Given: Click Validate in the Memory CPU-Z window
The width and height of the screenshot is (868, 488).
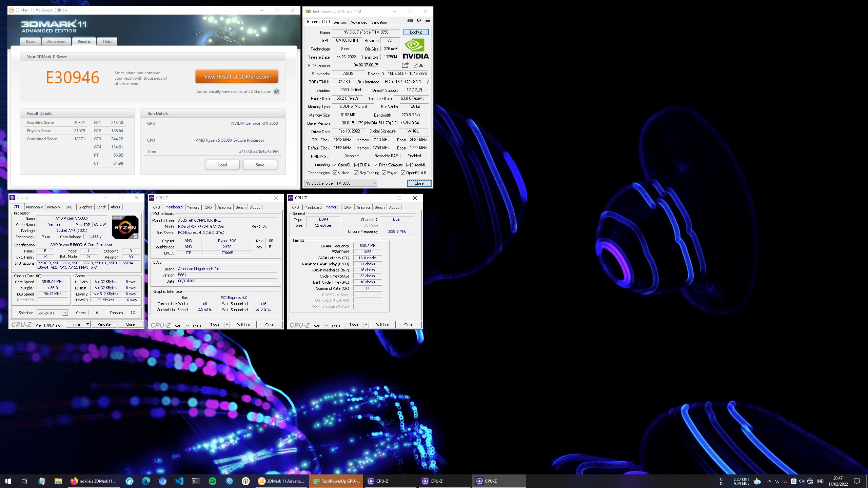Looking at the screenshot, I should (x=382, y=325).
